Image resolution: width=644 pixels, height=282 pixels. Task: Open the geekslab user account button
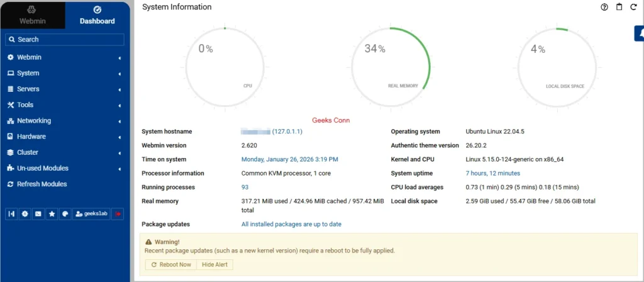pyautogui.click(x=91, y=214)
